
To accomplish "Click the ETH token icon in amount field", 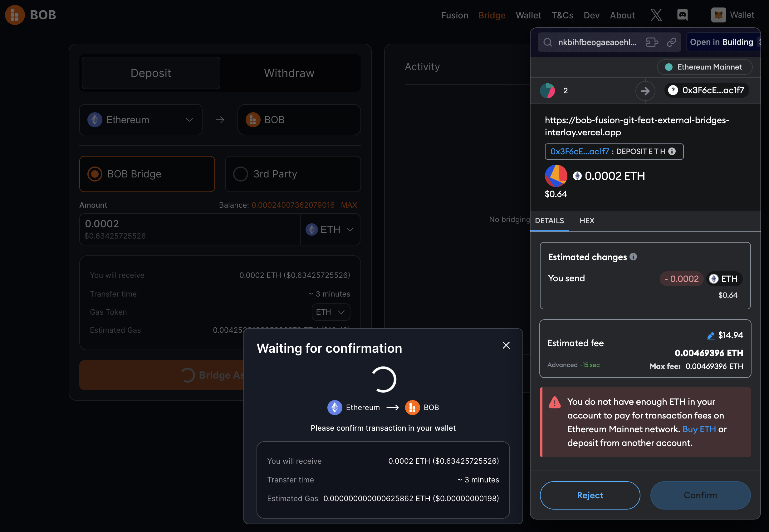I will click(312, 228).
